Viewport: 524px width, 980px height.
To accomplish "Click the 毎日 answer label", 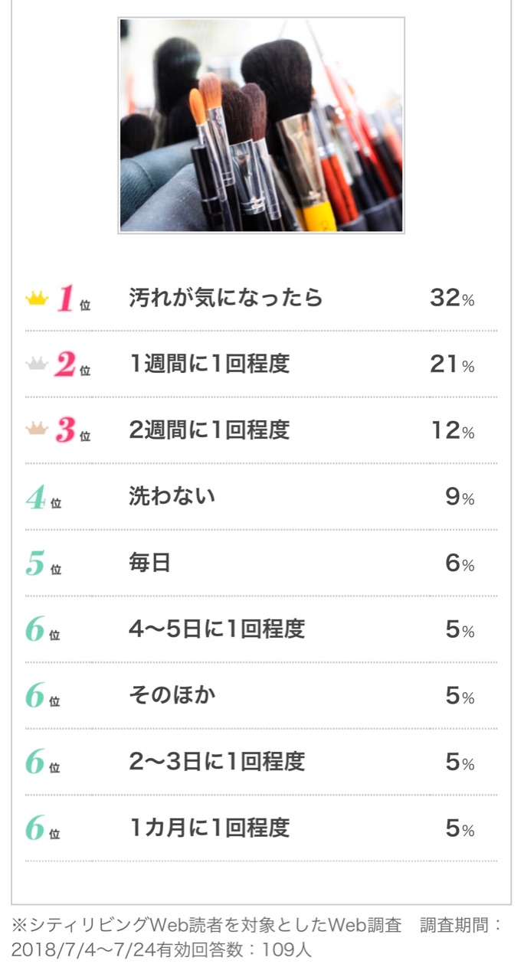I will coord(149,563).
